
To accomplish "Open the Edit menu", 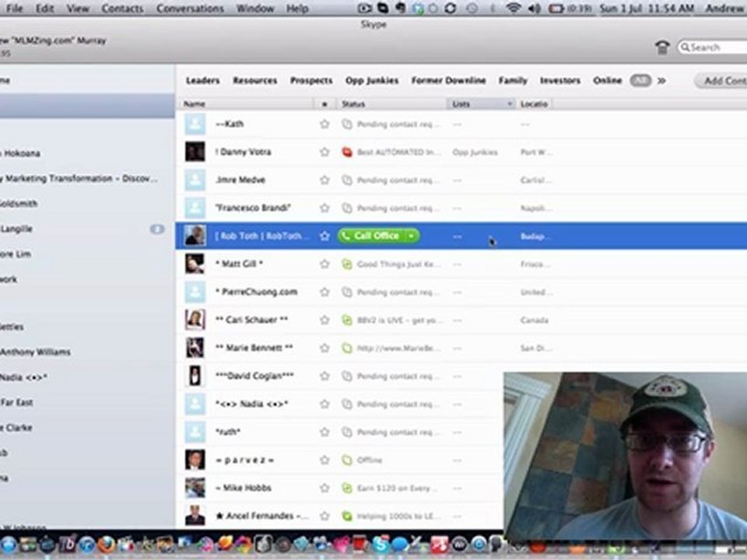I will (45, 8).
